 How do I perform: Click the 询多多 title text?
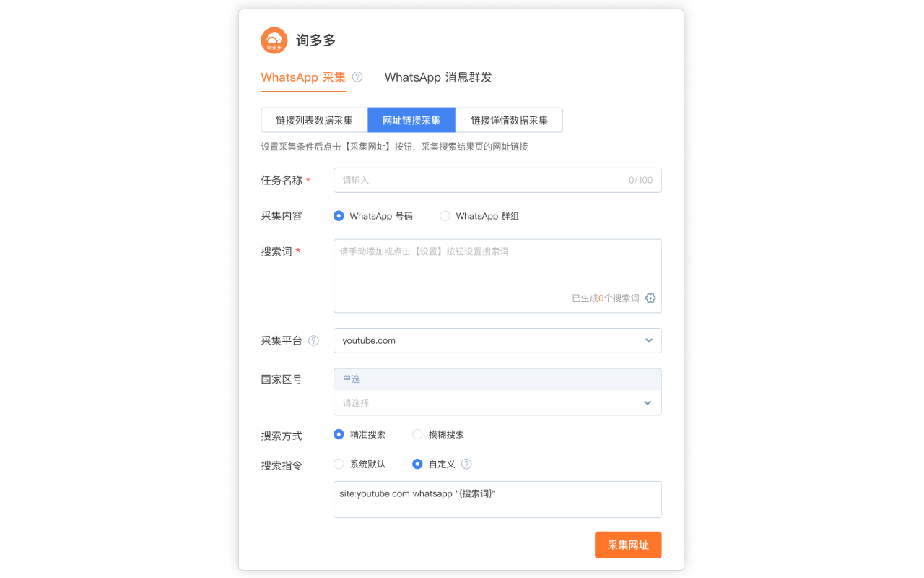316,40
